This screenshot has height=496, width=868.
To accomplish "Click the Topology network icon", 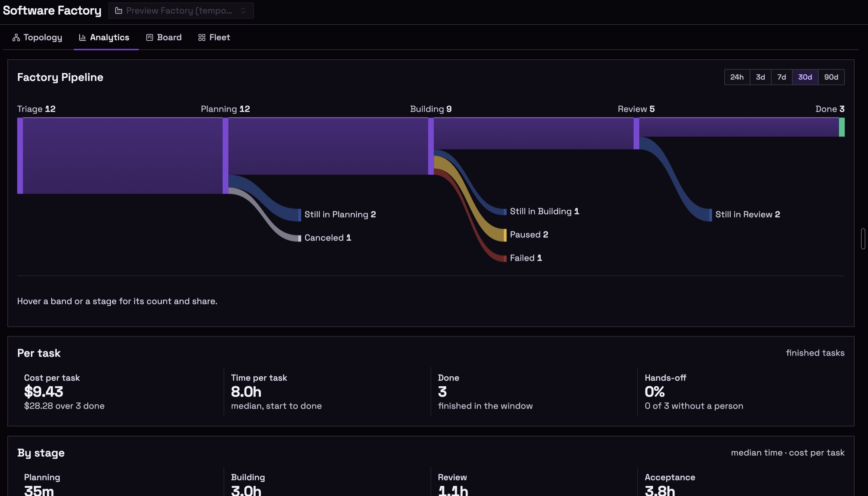I will point(16,38).
